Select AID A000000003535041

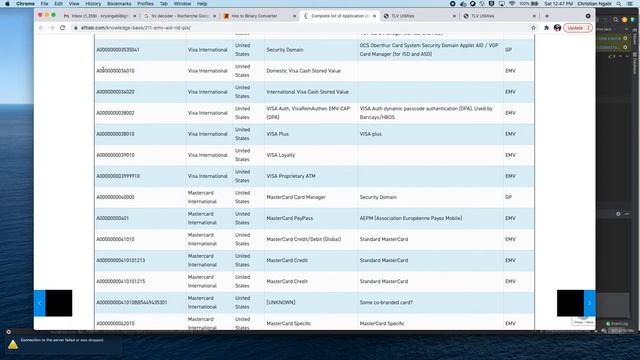(118, 50)
